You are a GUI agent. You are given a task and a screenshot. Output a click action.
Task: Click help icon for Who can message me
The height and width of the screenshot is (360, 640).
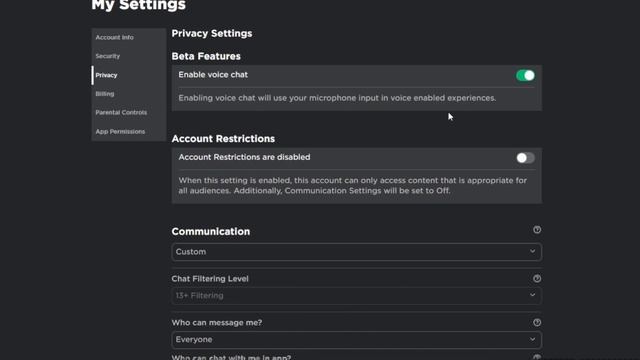pyautogui.click(x=537, y=322)
